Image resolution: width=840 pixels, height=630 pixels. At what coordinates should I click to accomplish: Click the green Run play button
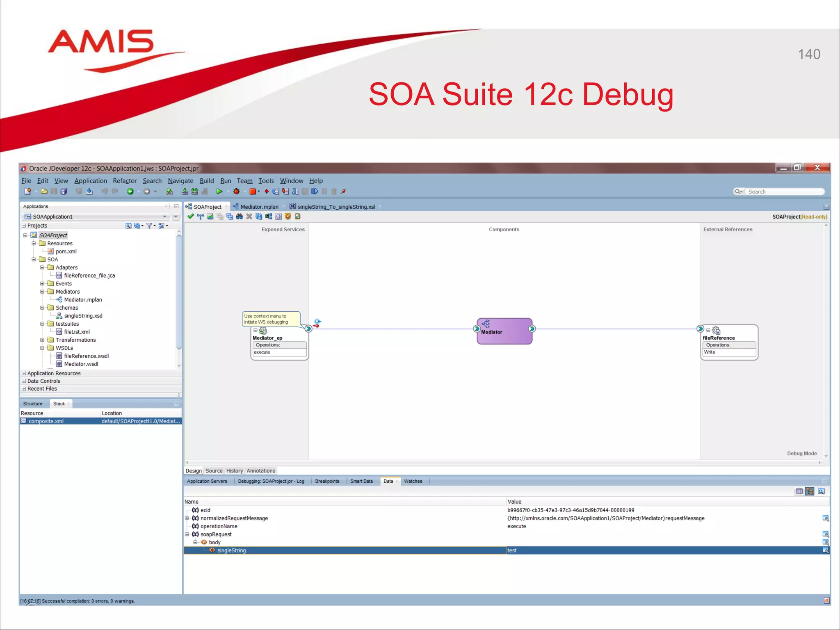[x=219, y=192]
